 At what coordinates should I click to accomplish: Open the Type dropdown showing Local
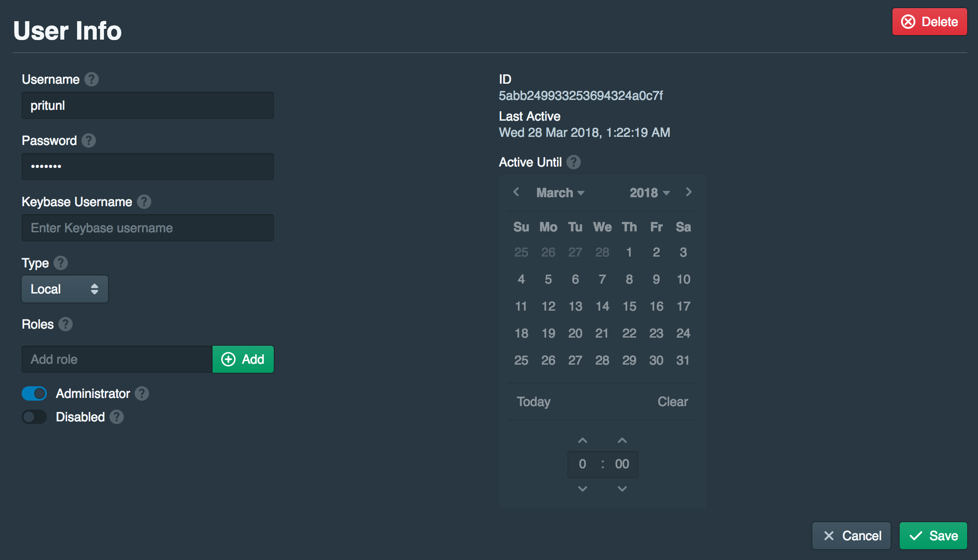pyautogui.click(x=65, y=289)
